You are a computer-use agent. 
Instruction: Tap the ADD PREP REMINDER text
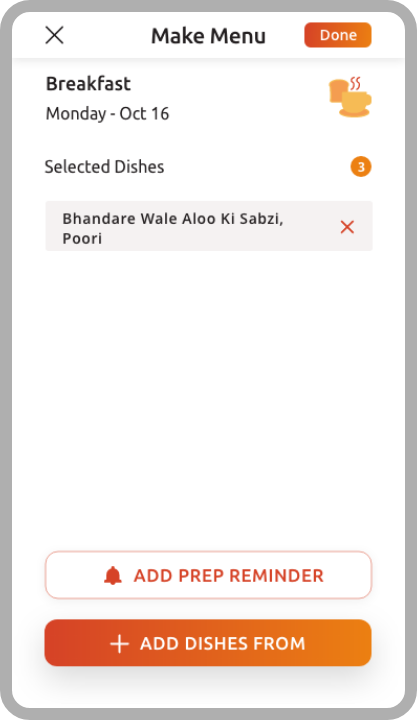pos(229,575)
